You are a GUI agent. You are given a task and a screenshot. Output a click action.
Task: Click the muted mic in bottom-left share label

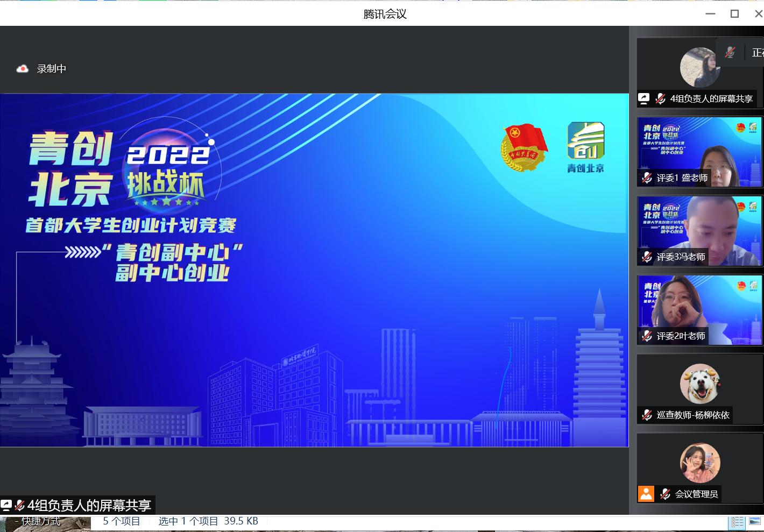pyautogui.click(x=19, y=505)
